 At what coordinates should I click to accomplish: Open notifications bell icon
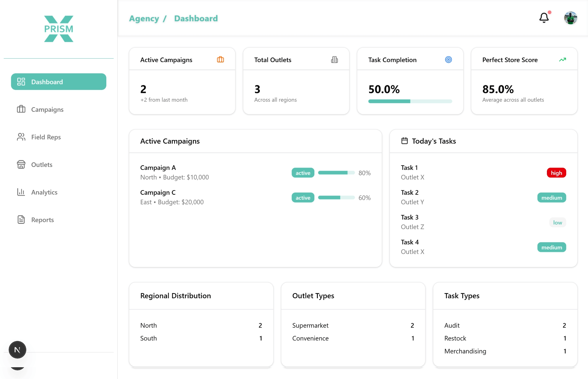tap(544, 18)
